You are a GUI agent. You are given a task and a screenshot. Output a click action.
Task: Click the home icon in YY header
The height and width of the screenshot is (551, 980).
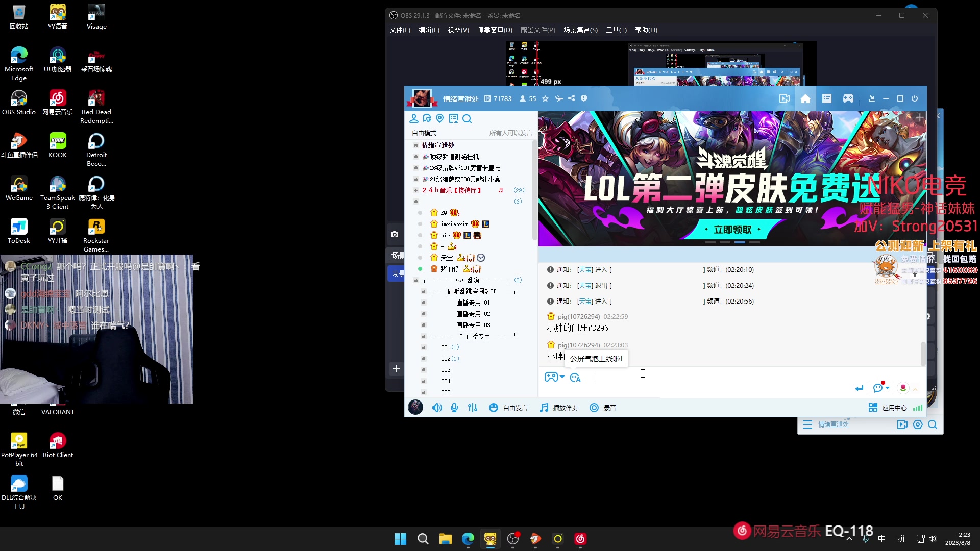[x=805, y=98]
